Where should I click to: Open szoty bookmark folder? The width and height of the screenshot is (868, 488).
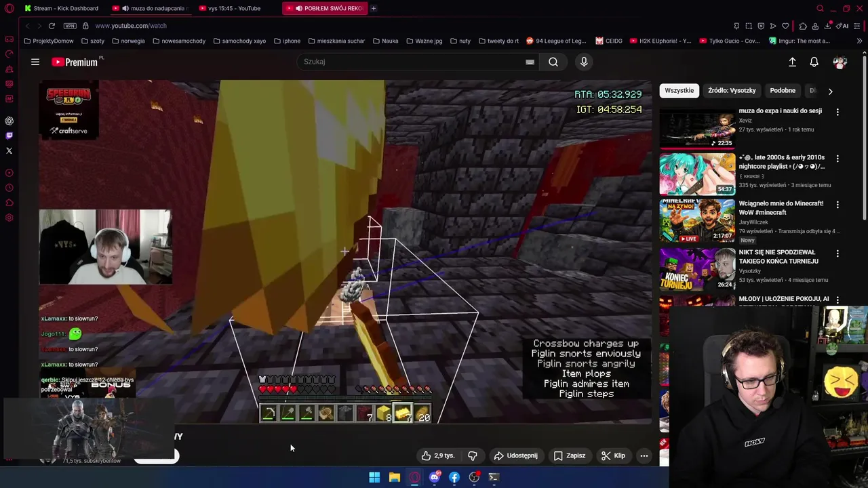[92, 41]
